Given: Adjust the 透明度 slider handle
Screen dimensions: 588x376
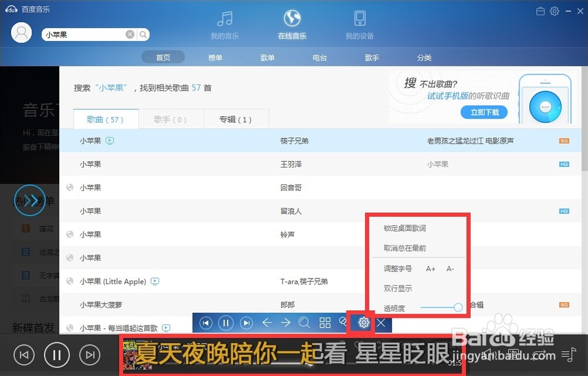Looking at the screenshot, I should click(x=458, y=307).
